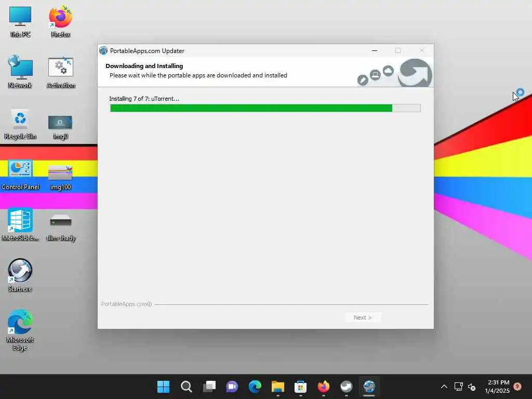Open the Firefox desktop shortcut
The width and height of the screenshot is (532, 399).
pos(60,21)
